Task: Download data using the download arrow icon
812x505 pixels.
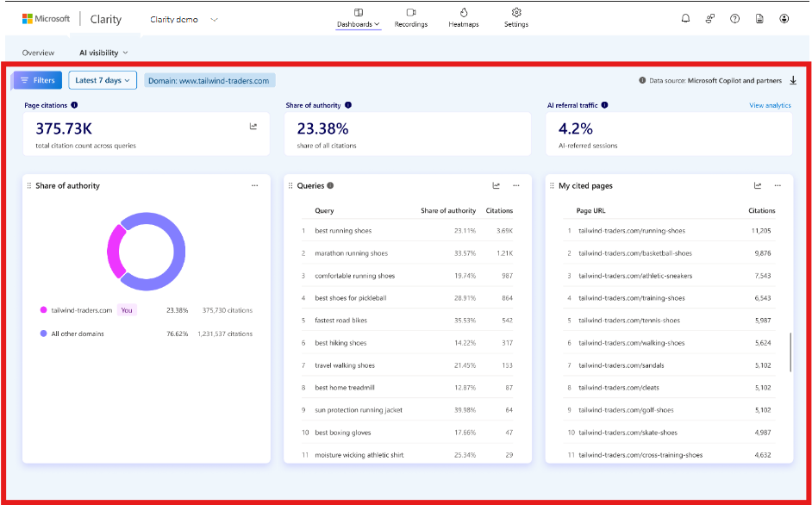Action: pos(793,80)
